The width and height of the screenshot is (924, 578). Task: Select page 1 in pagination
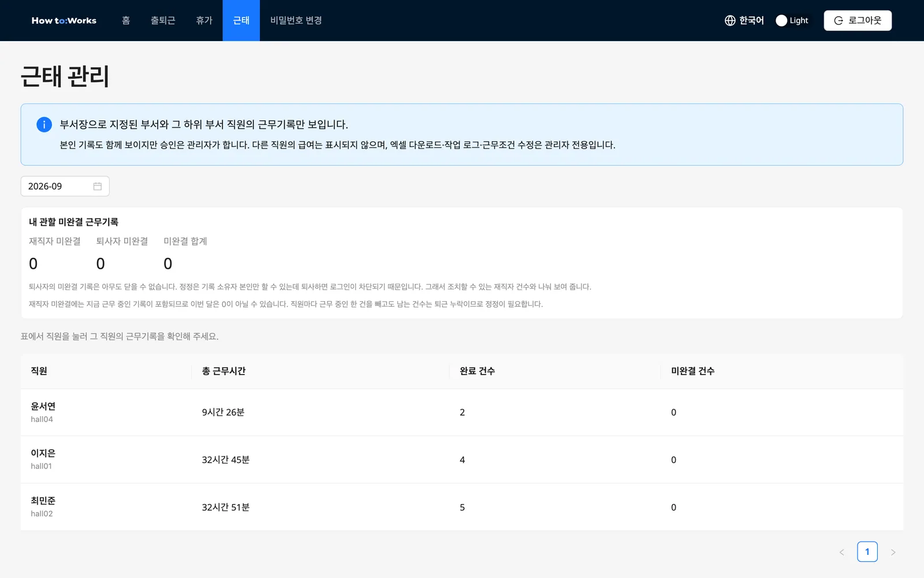coord(867,552)
